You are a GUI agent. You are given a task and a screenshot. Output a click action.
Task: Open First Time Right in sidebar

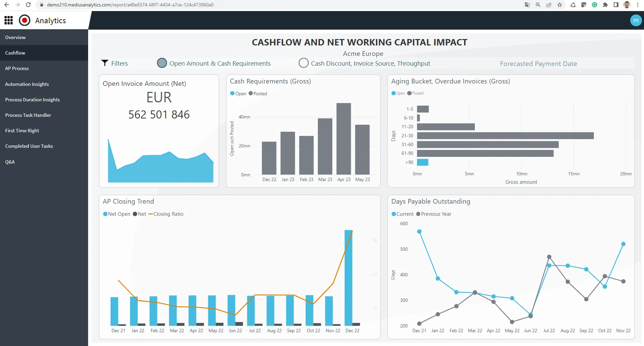(x=44, y=131)
